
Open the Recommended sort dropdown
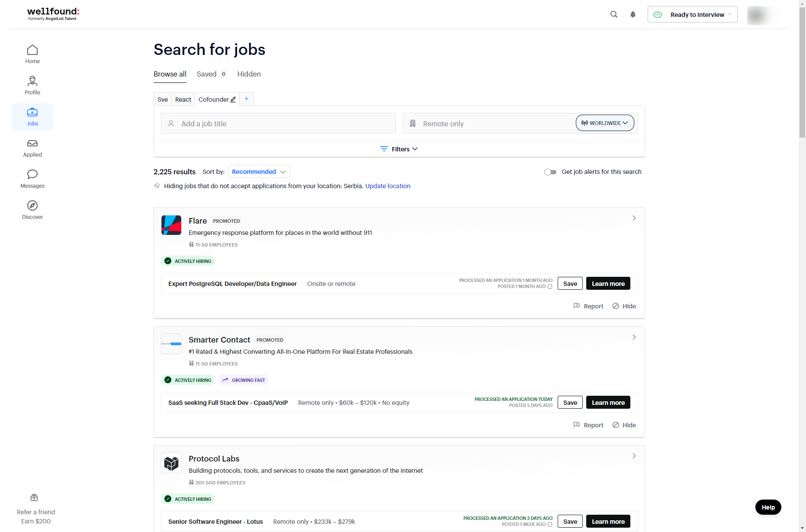(259, 172)
